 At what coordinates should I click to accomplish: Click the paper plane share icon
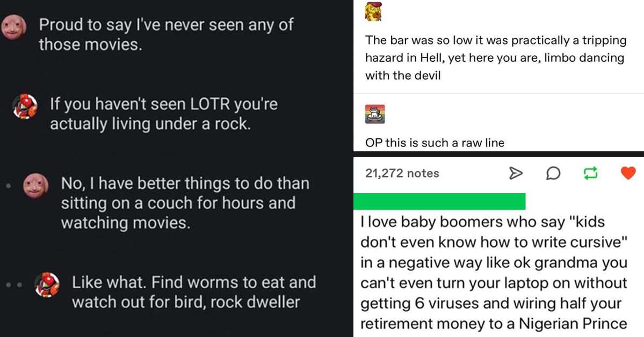point(515,173)
